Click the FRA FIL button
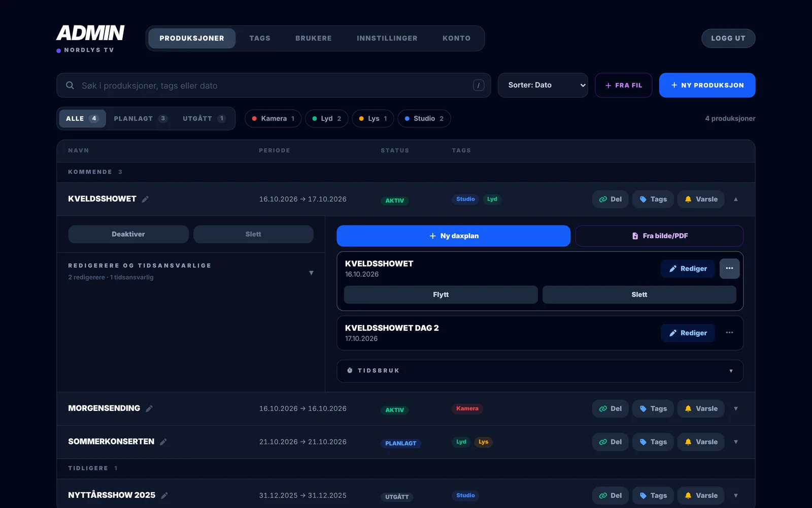This screenshot has width=812, height=508. (x=624, y=85)
